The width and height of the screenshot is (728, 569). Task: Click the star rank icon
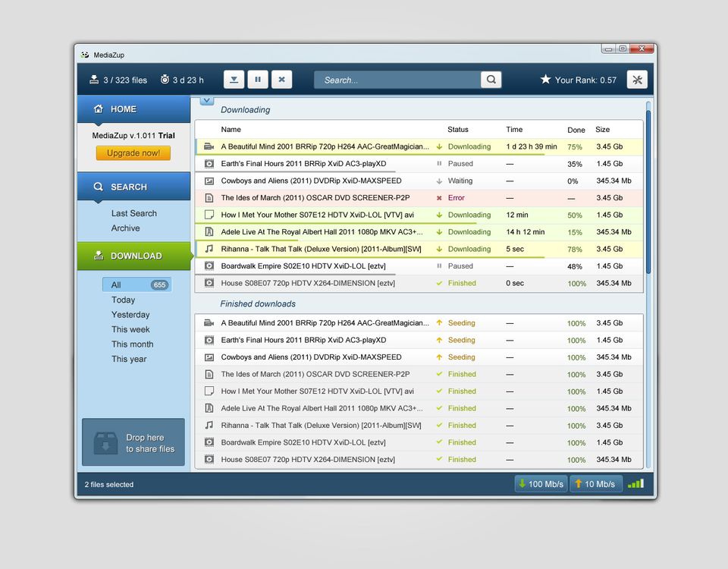(x=545, y=79)
